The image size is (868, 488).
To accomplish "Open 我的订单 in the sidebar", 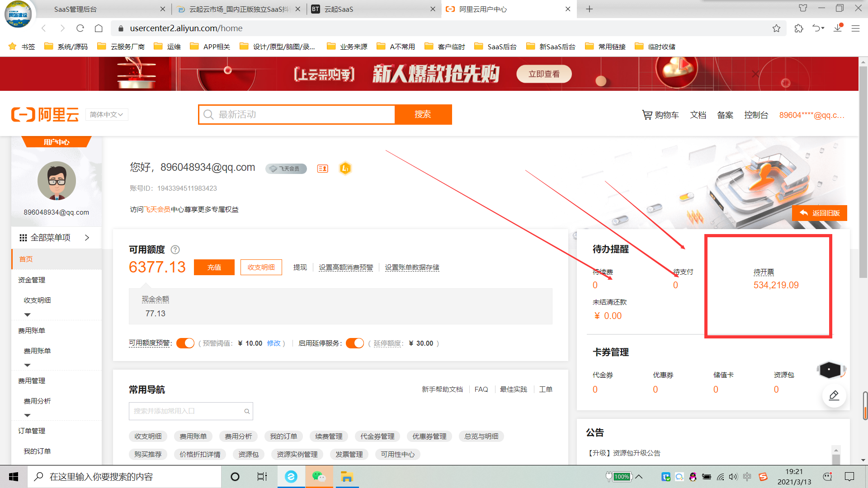I will 37,451.
